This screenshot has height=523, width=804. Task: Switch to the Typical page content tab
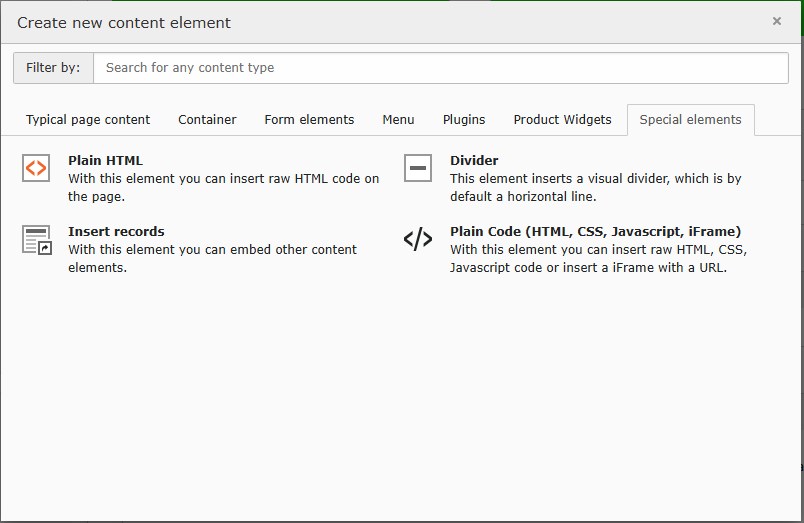pos(88,119)
